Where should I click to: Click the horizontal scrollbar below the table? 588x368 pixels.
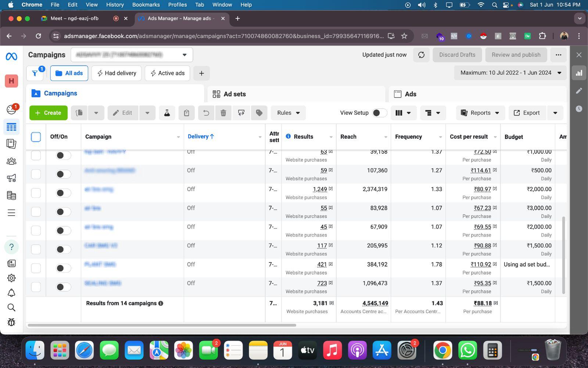point(162,325)
